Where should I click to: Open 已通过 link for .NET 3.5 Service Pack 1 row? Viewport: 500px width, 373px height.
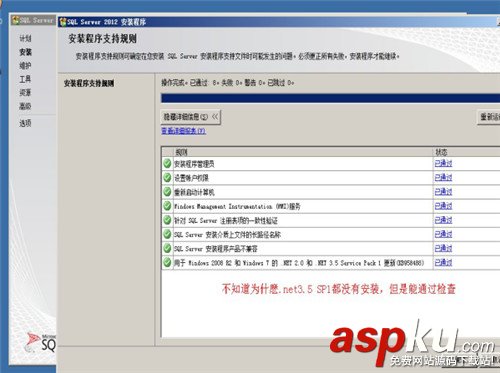click(x=443, y=263)
